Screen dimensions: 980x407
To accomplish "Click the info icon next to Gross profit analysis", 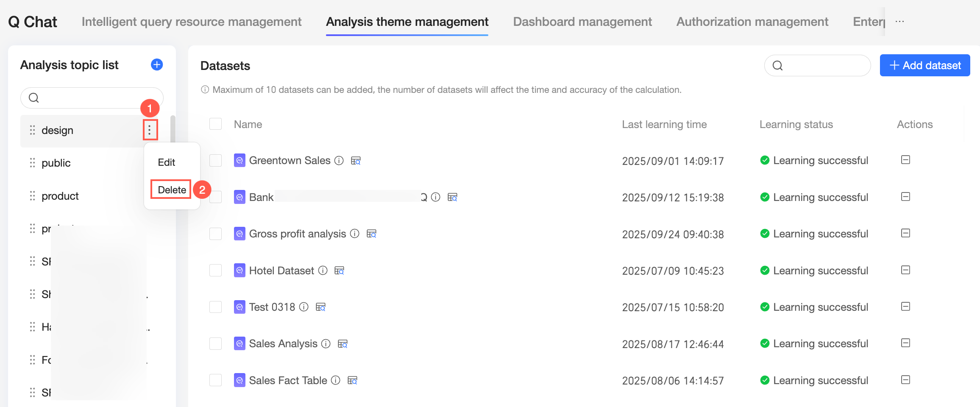I will (x=355, y=234).
